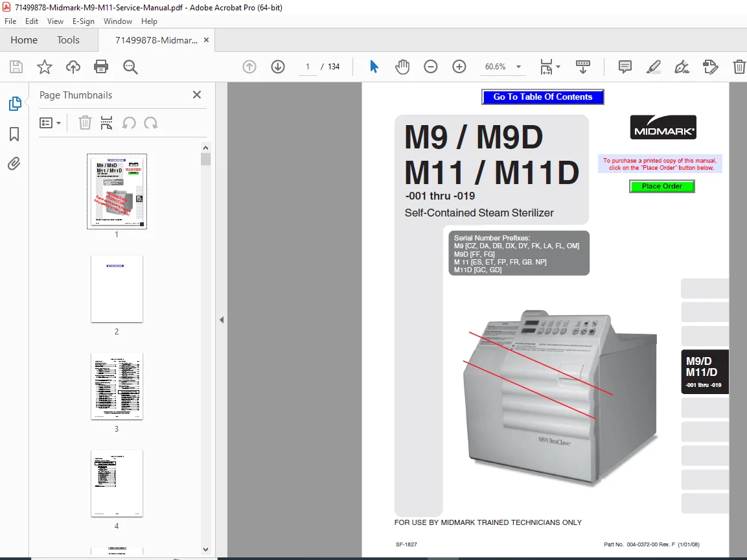The height and width of the screenshot is (560, 747).
Task: Close the document tab
Action: (206, 40)
